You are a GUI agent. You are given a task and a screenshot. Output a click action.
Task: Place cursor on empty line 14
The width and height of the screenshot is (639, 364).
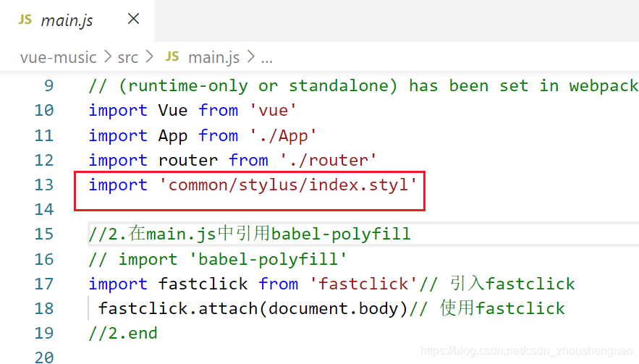click(x=217, y=209)
